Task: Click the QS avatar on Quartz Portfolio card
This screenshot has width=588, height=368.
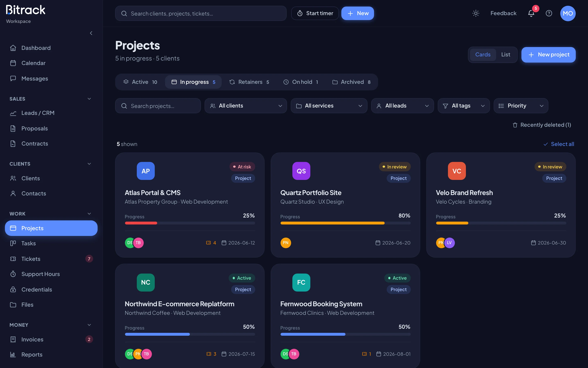Action: click(x=301, y=171)
